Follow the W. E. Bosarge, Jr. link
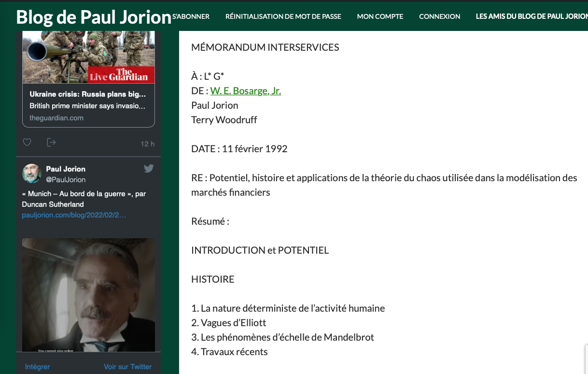588x374 pixels. [x=246, y=91]
